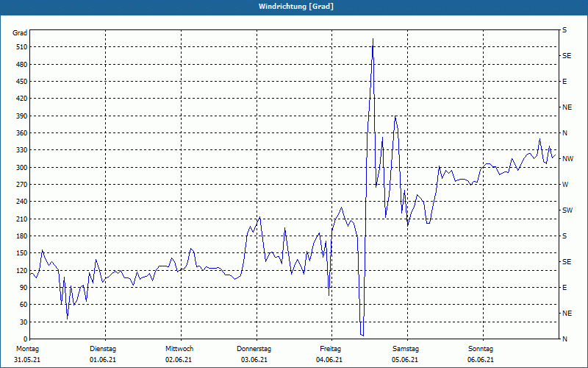Click the 'W' compass label
Screen dimensions: 588x368
(x=565, y=185)
